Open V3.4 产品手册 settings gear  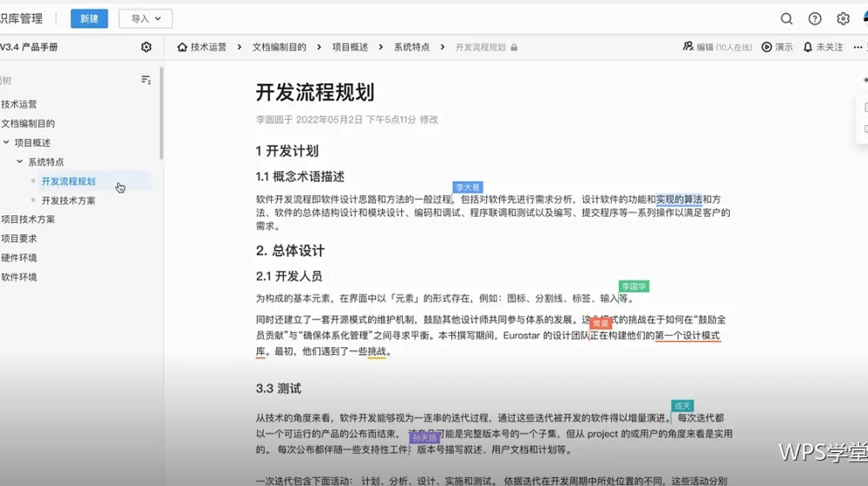pos(146,47)
